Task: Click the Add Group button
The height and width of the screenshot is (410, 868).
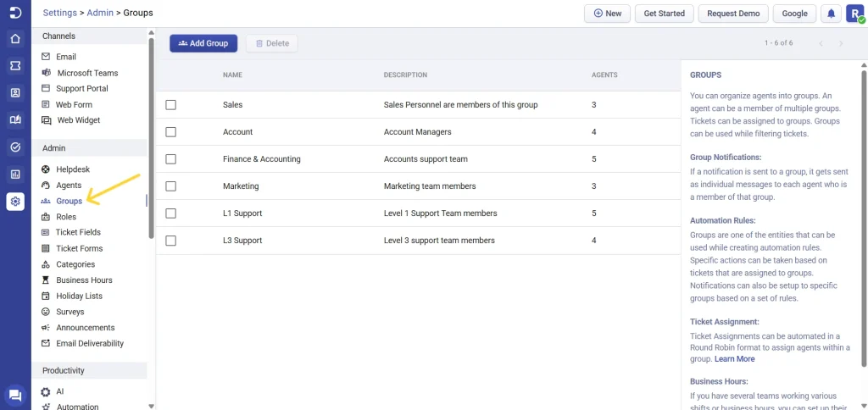Action: [203, 43]
